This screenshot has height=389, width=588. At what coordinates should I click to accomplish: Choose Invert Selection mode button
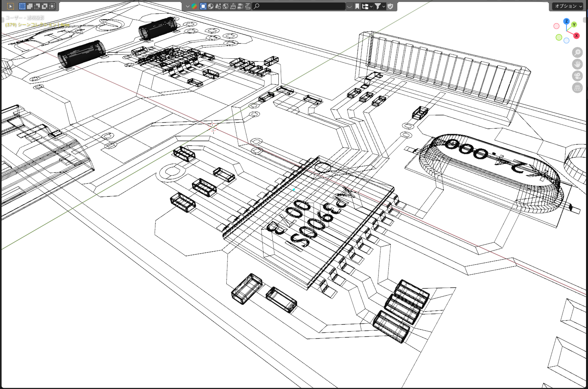click(x=45, y=6)
